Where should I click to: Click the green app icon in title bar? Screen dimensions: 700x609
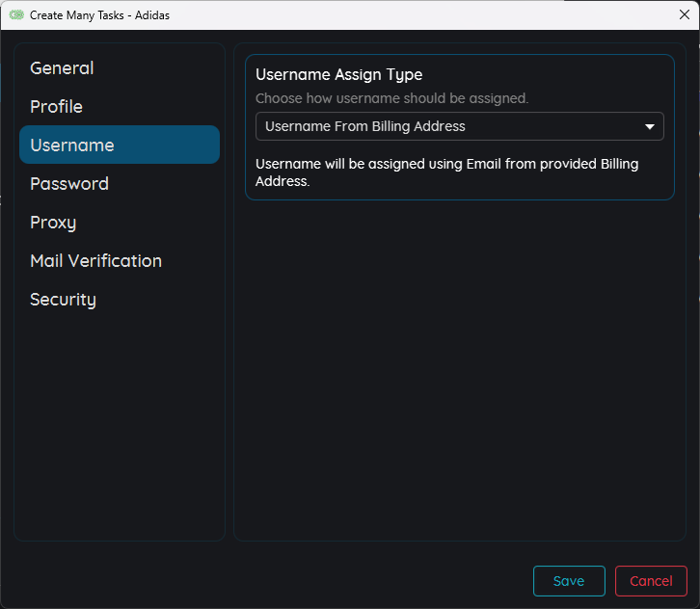pos(16,14)
